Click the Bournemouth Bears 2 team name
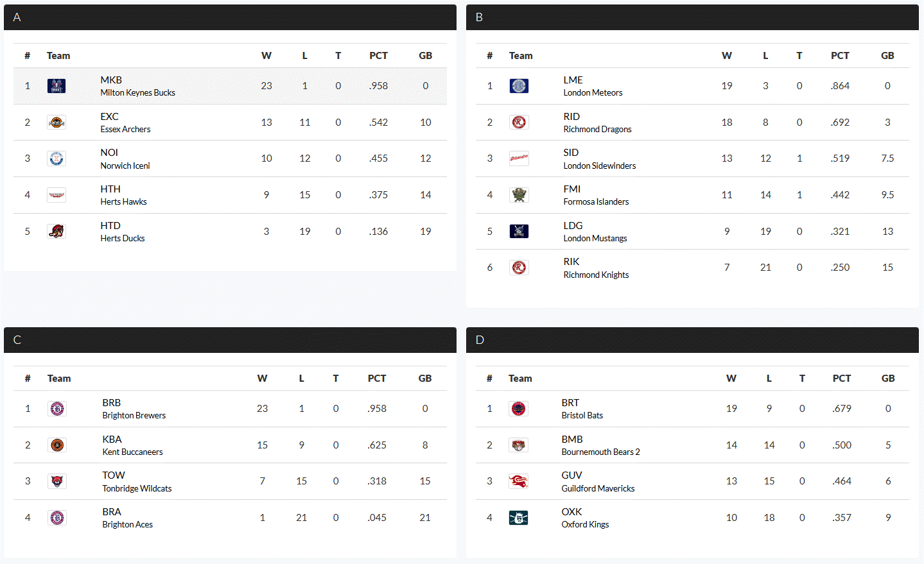This screenshot has height=564, width=924. [600, 452]
